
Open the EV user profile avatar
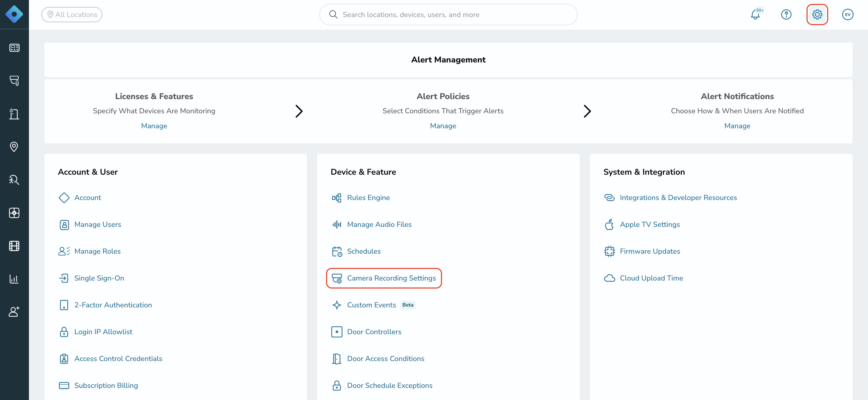click(x=847, y=14)
